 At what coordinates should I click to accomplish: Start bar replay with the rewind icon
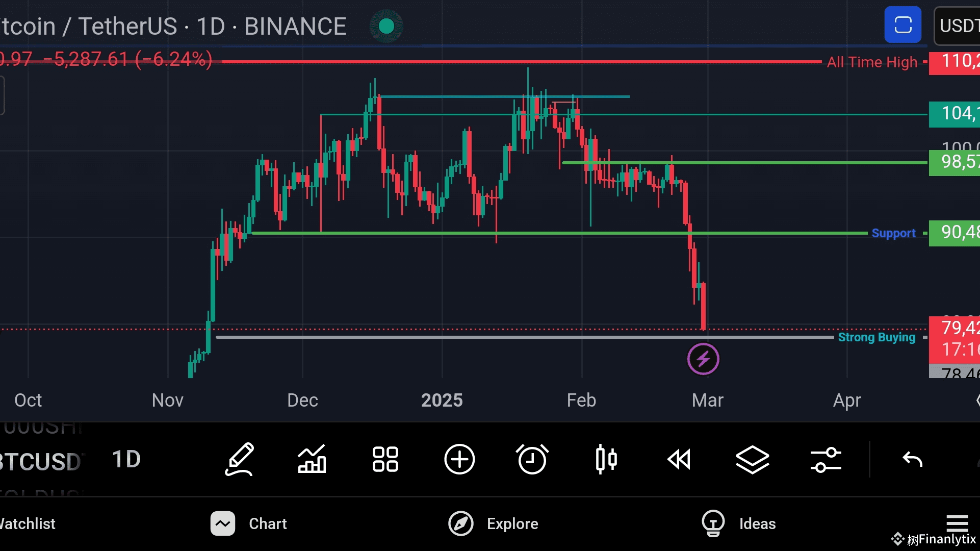(679, 459)
